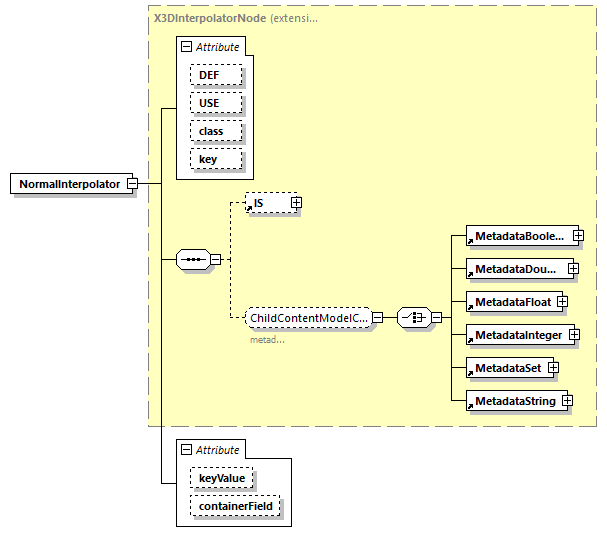Click the choice compositor icon
The width and height of the screenshot is (607, 544).
click(x=412, y=318)
